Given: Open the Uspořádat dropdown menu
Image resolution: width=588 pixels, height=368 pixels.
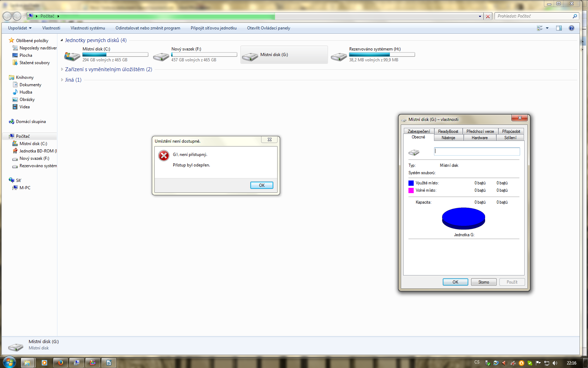Looking at the screenshot, I should 20,28.
